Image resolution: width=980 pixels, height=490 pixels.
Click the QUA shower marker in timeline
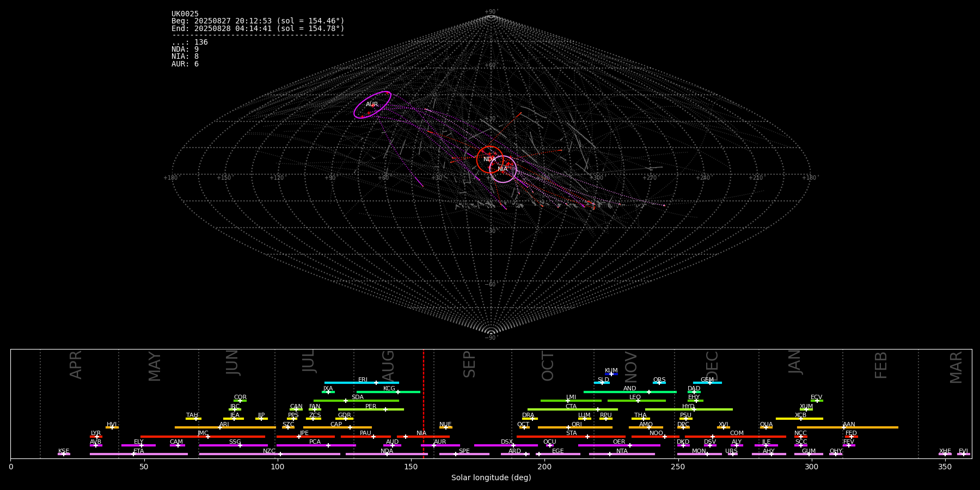click(766, 427)
